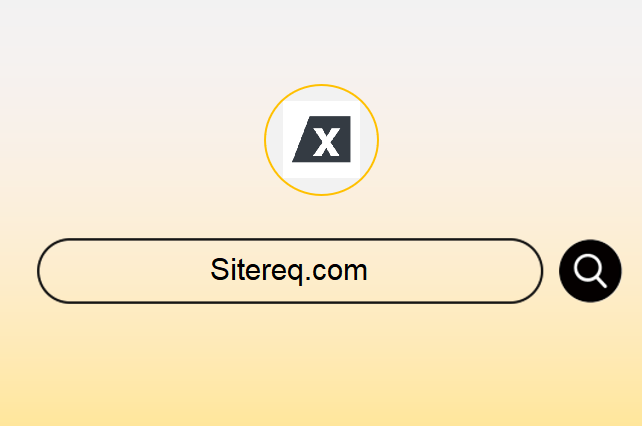Image resolution: width=642 pixels, height=426 pixels.
Task: Click the Sitereq.com text in search box
Action: (289, 270)
